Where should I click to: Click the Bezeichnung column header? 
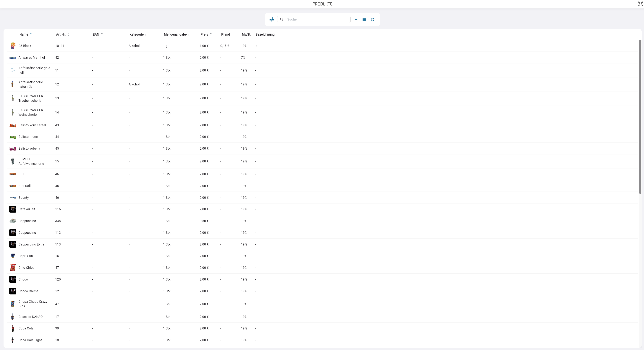pyautogui.click(x=265, y=34)
